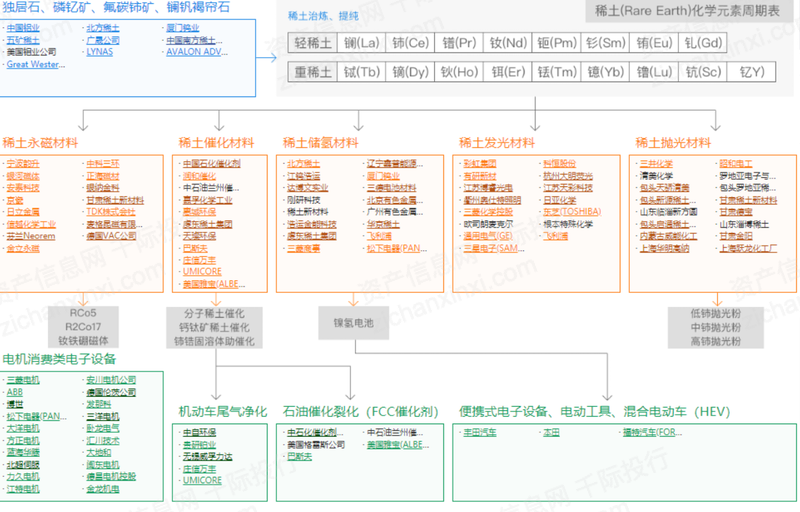Image resolution: width=800 pixels, height=512 pixels.
Task: Open 厦门钨业 under 稀土储氢材料
Action: click(383, 176)
